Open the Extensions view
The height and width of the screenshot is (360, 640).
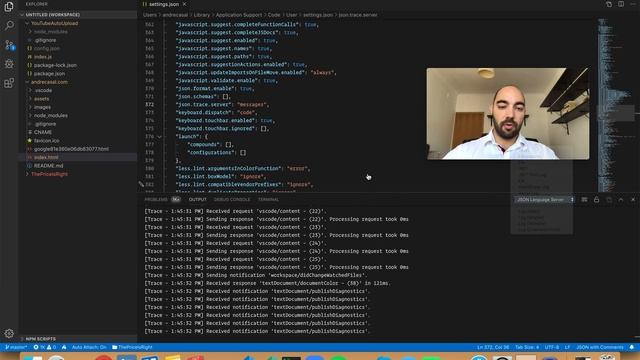[x=9, y=83]
